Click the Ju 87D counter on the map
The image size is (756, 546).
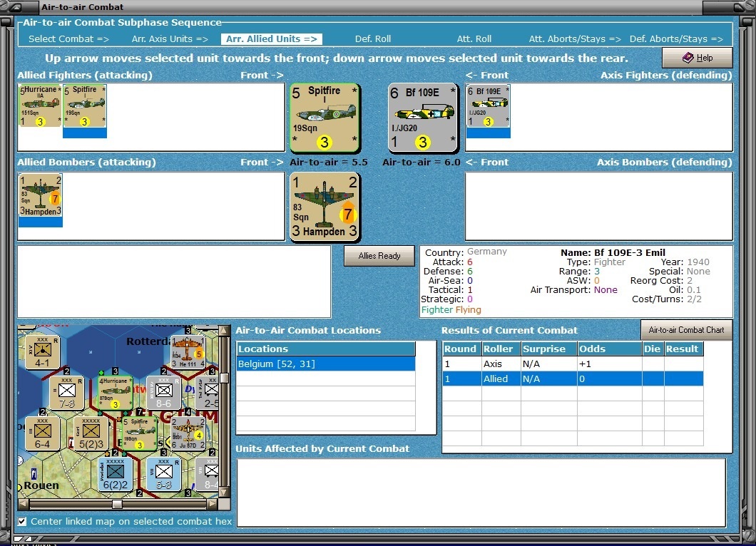tap(188, 433)
